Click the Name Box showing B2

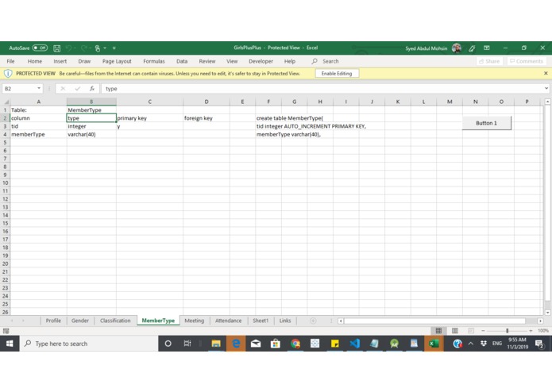click(x=18, y=89)
